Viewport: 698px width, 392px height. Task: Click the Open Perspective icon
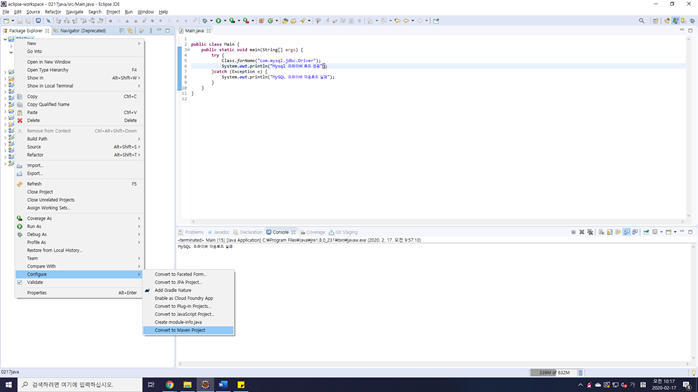tap(656, 20)
